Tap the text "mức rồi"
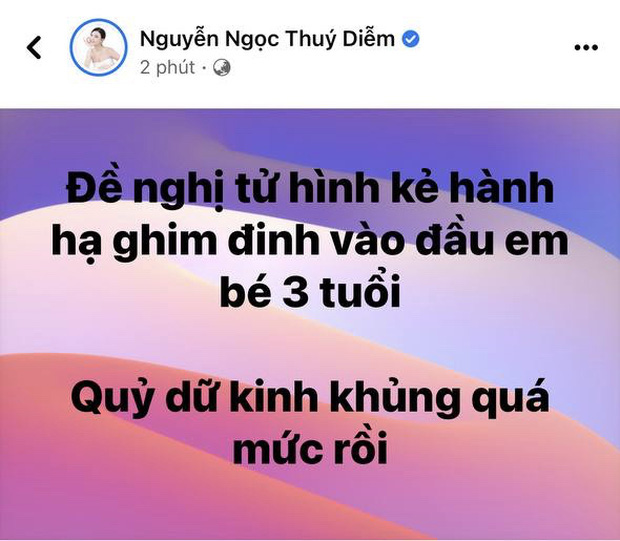The width and height of the screenshot is (620, 541). [x=310, y=448]
